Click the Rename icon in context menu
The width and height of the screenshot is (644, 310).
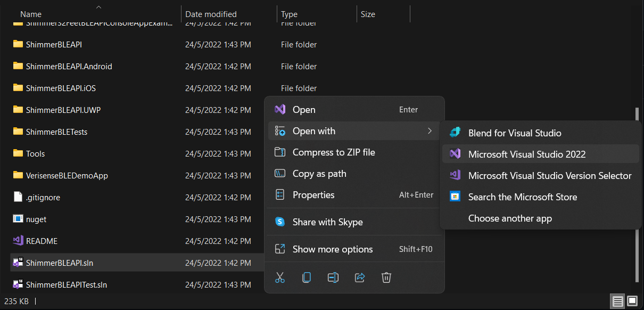pyautogui.click(x=333, y=277)
